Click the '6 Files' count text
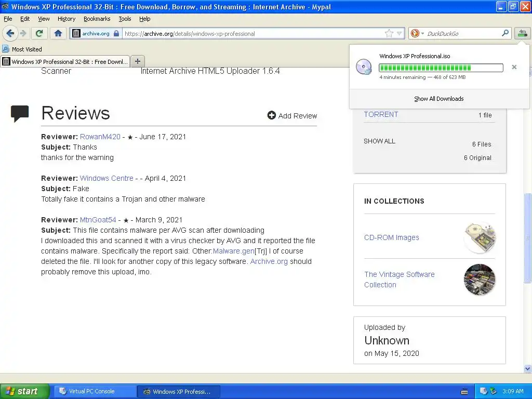Image resolution: width=532 pixels, height=399 pixels. (x=482, y=144)
